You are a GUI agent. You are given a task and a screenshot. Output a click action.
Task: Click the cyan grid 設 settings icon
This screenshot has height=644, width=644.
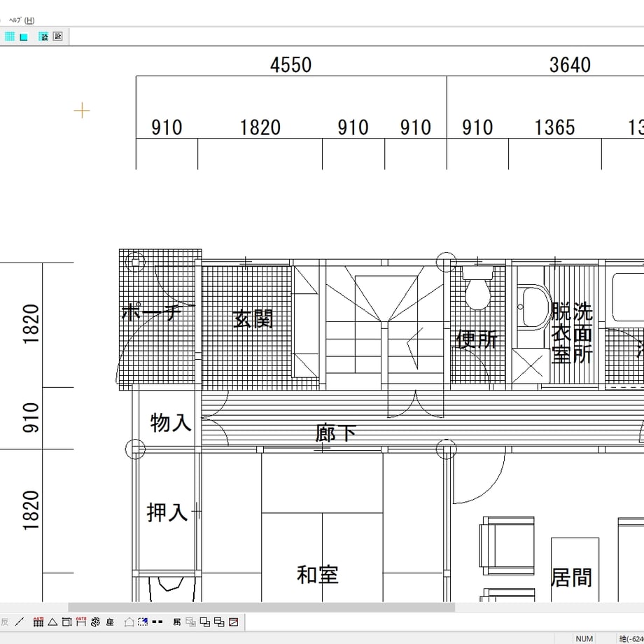tap(43, 36)
